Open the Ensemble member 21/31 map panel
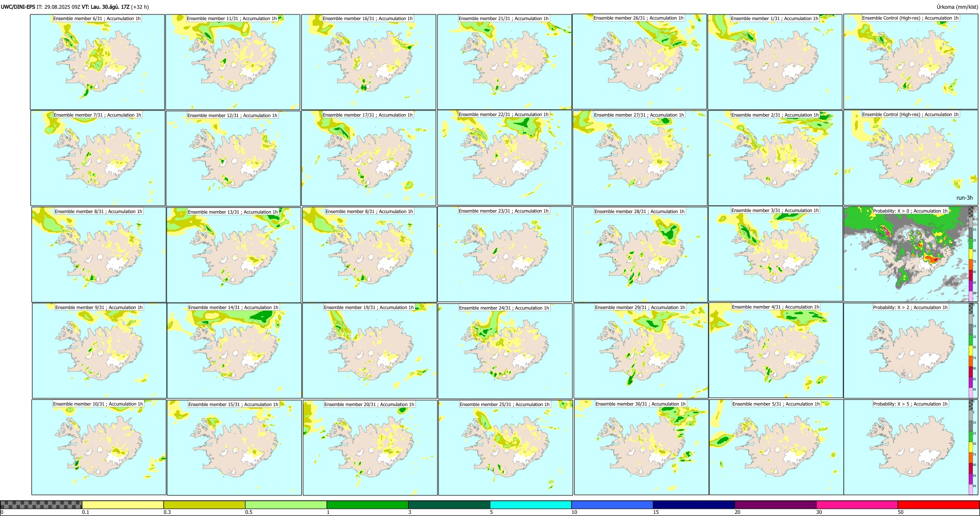The width and height of the screenshot is (980, 516). 504,62
